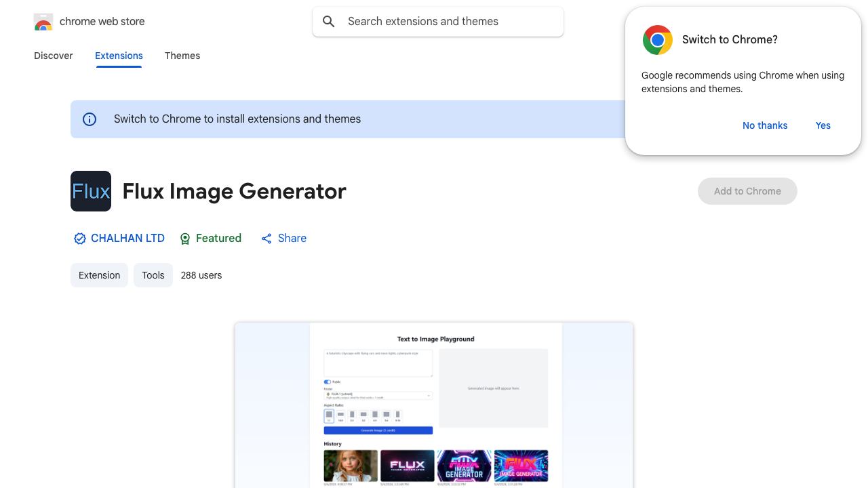The width and height of the screenshot is (868, 488).
Task: Click the Chrome Web Store rainbow logo
Action: pyautogui.click(x=43, y=22)
